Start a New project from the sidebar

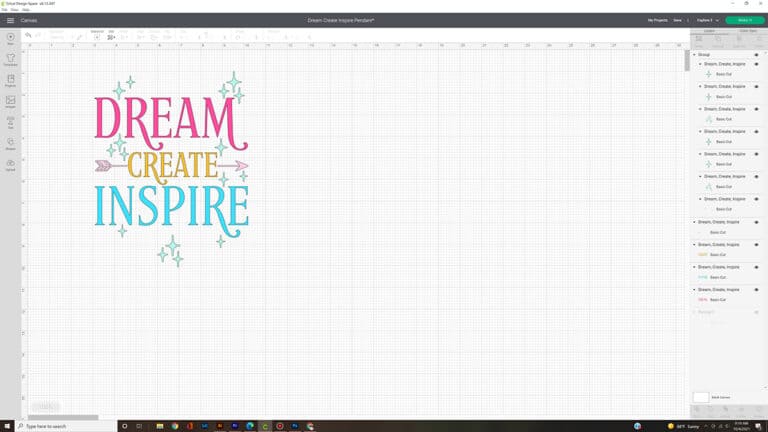10,39
